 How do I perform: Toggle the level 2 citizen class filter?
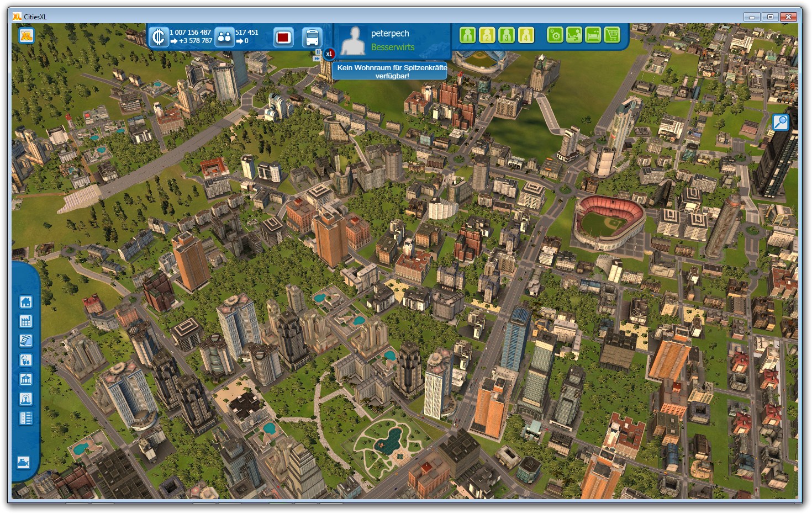(x=487, y=35)
